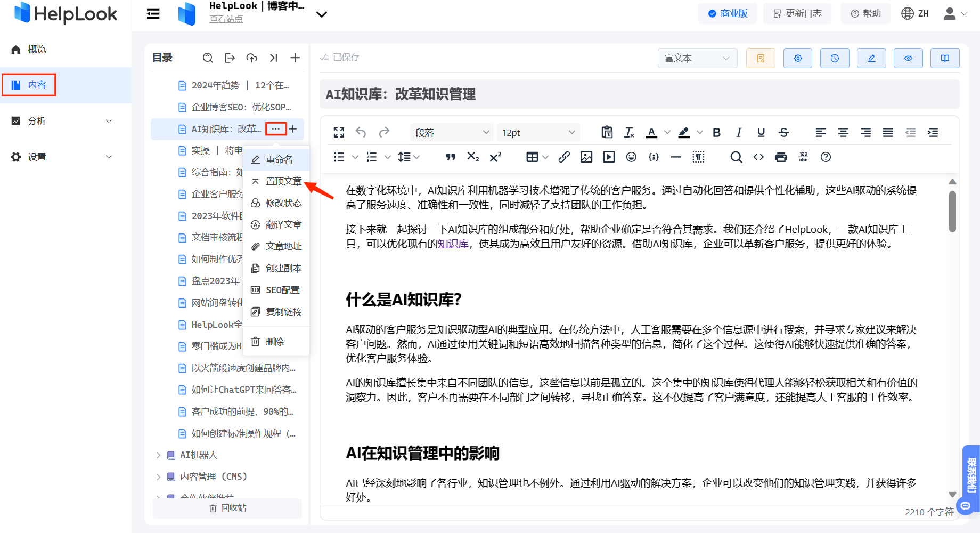
Task: Open the 回收站 recycle bin
Action: [227, 508]
